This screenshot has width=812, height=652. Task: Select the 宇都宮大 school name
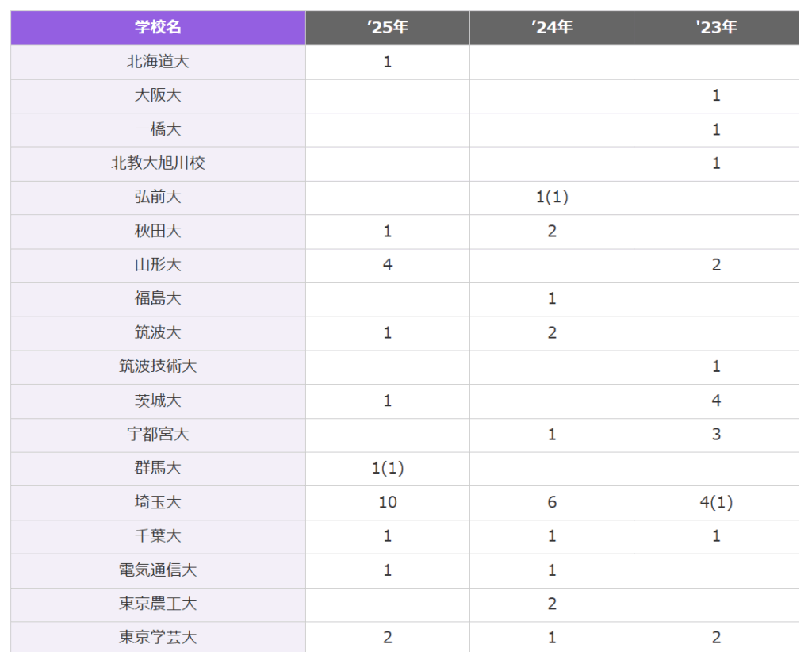(x=158, y=435)
